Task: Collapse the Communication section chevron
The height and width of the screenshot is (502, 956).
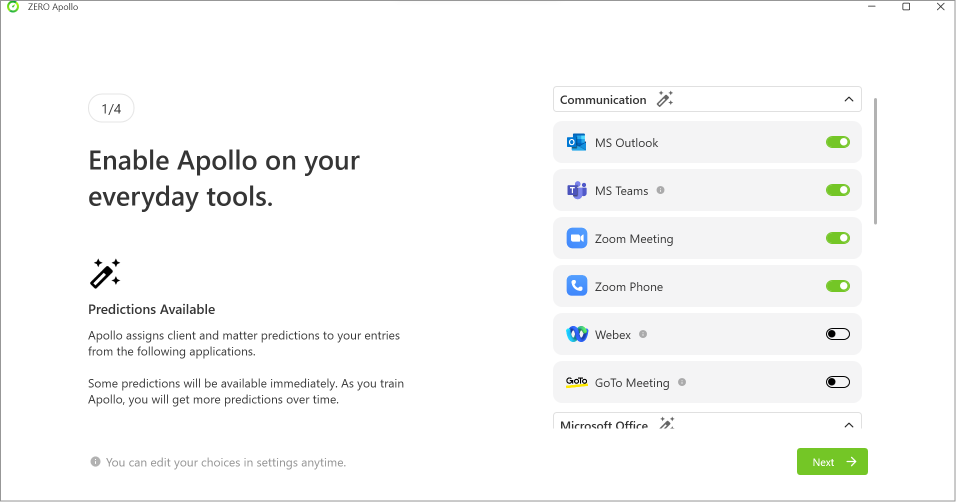Action: pyautogui.click(x=848, y=99)
